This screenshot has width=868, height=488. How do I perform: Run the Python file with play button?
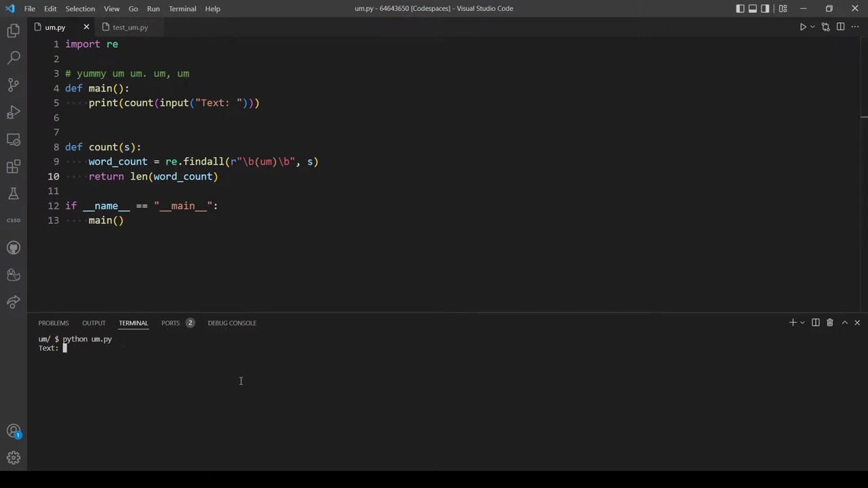tap(803, 27)
